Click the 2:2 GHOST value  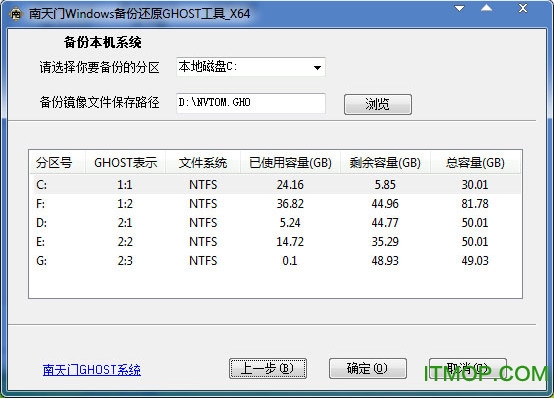[125, 242]
